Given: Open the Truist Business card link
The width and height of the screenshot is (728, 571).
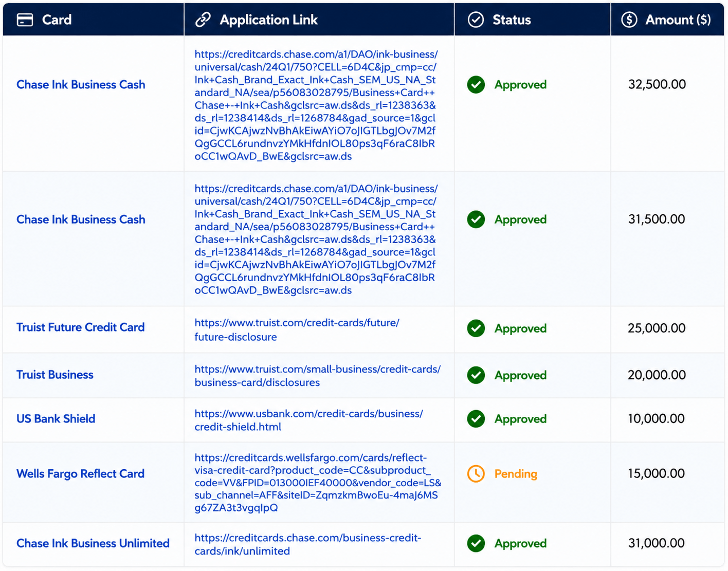Looking at the screenshot, I should [55, 375].
